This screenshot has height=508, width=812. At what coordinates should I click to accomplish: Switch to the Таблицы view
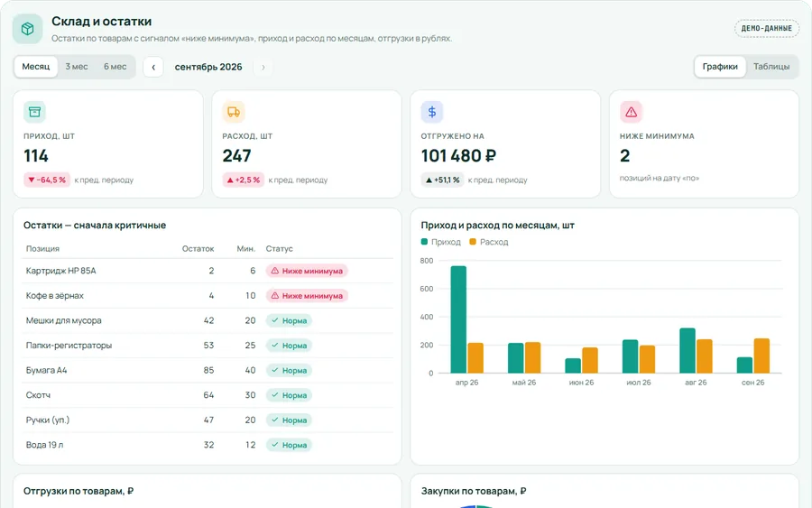[x=771, y=67]
